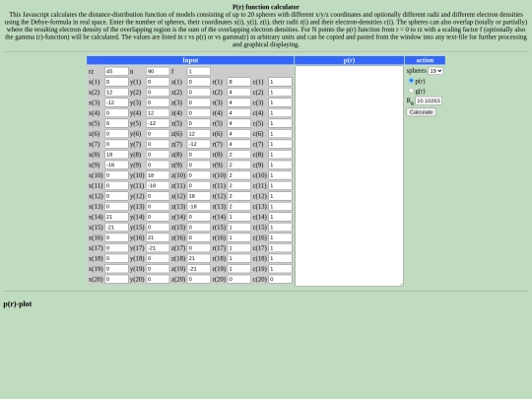Click the r(2) radius field
Image resolution: width=532 pixels, height=399 pixels.
(238, 93)
